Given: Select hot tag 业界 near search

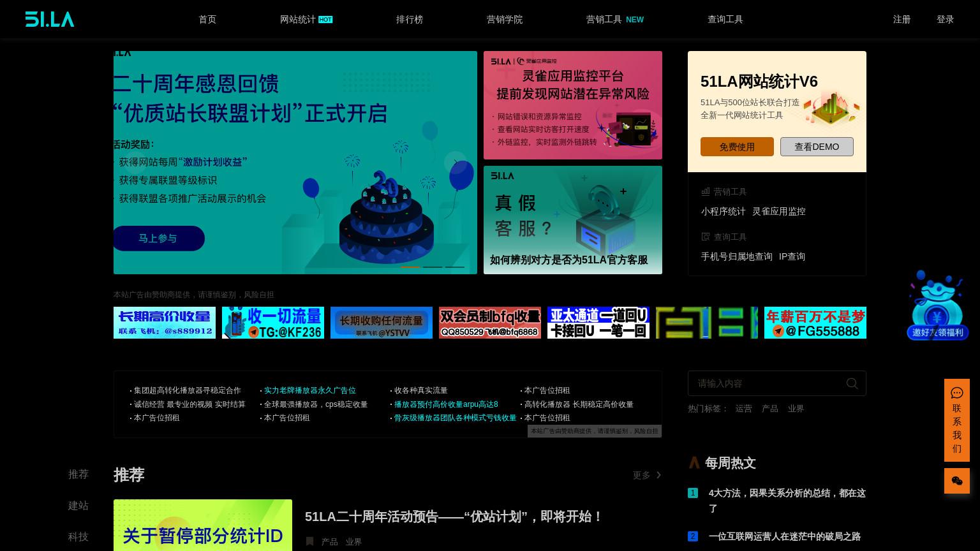Looking at the screenshot, I should click(796, 408).
